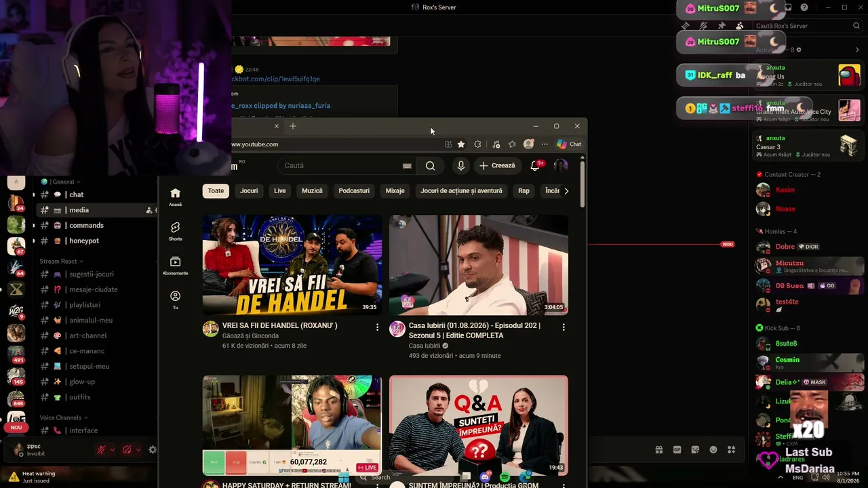Open the GIF picker in Discord
This screenshot has height=488, width=868.
677,449
